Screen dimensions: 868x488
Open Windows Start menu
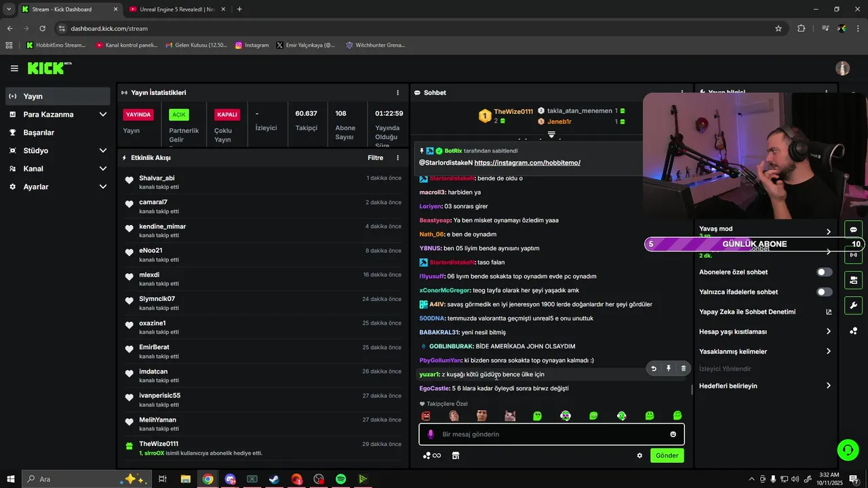coord(11,479)
